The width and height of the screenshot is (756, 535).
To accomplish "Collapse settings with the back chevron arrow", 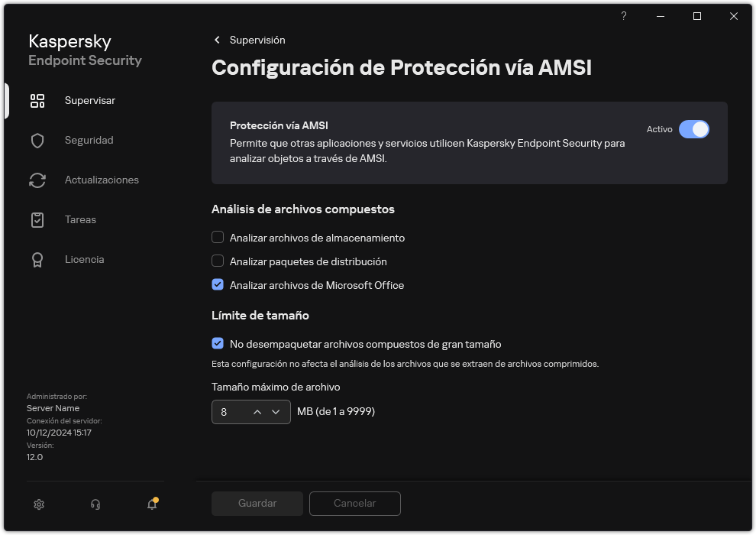I will point(216,40).
